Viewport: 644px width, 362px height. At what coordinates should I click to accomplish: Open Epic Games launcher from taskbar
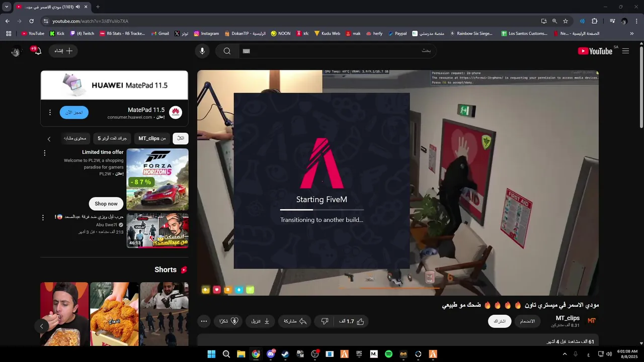pyautogui.click(x=359, y=354)
